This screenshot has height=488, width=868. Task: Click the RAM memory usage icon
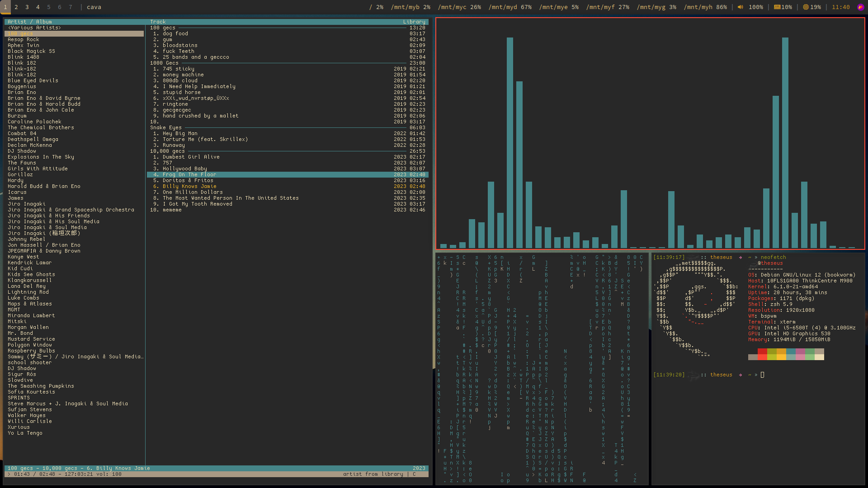click(777, 7)
